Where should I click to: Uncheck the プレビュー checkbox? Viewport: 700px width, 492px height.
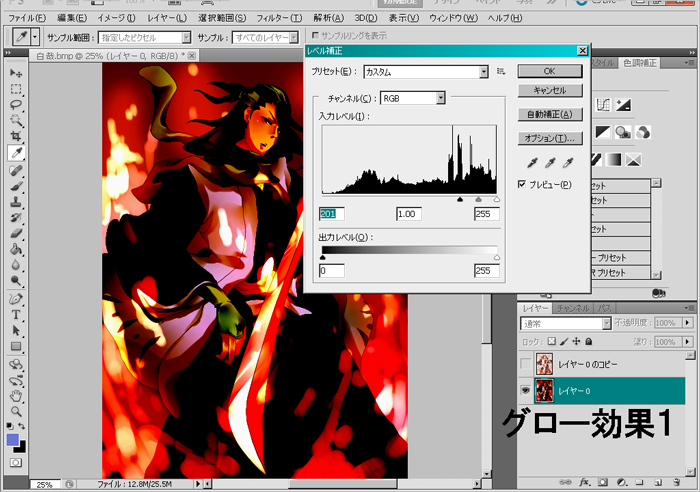[522, 185]
